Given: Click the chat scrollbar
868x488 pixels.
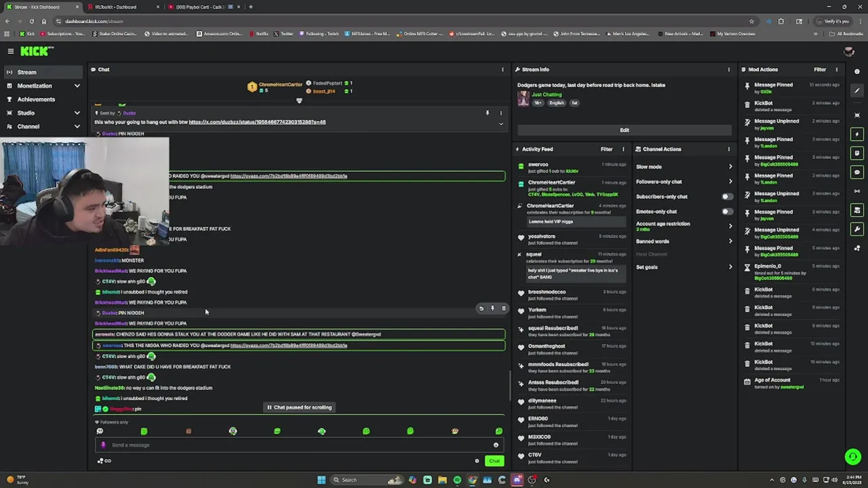Looking at the screenshot, I should (510, 385).
